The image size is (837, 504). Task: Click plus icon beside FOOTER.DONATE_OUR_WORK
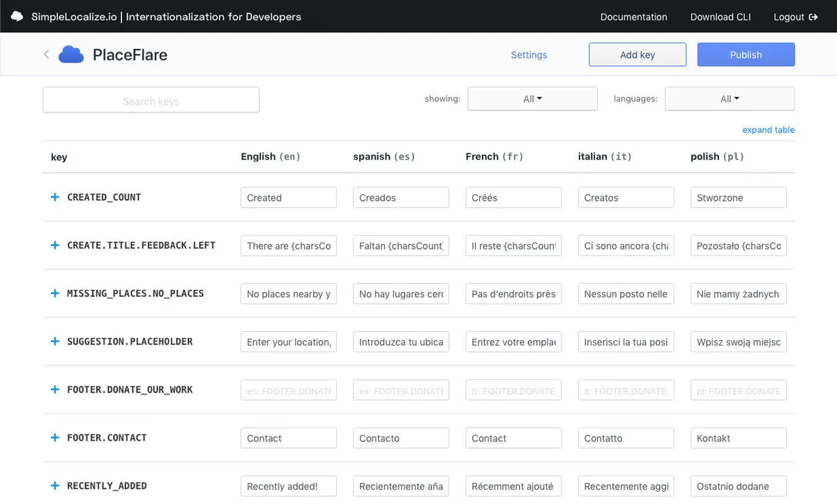[55, 390]
